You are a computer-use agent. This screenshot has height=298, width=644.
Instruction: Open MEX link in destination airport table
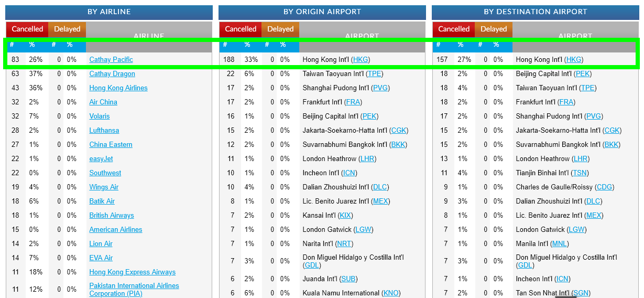coord(594,216)
